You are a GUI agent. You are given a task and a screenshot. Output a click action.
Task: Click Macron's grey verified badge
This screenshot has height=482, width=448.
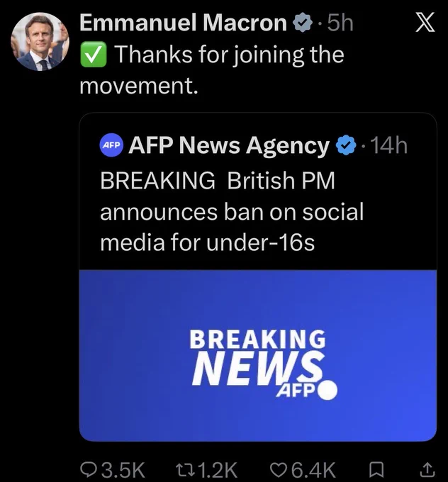click(302, 23)
